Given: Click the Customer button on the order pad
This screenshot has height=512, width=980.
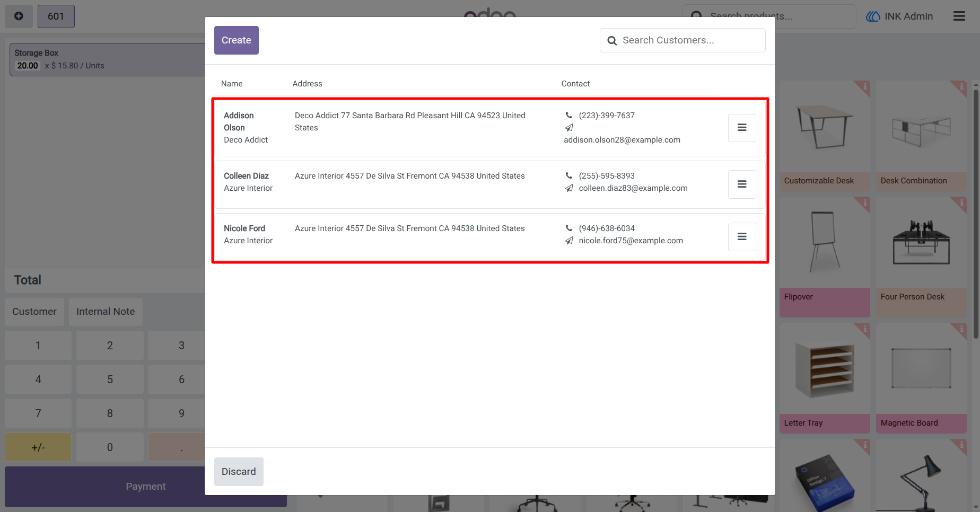Looking at the screenshot, I should tap(34, 312).
